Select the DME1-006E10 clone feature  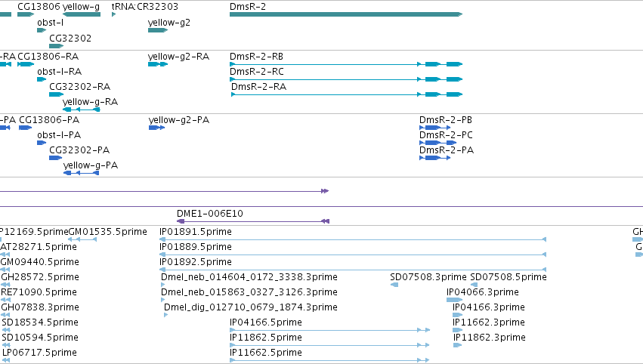[x=253, y=221]
